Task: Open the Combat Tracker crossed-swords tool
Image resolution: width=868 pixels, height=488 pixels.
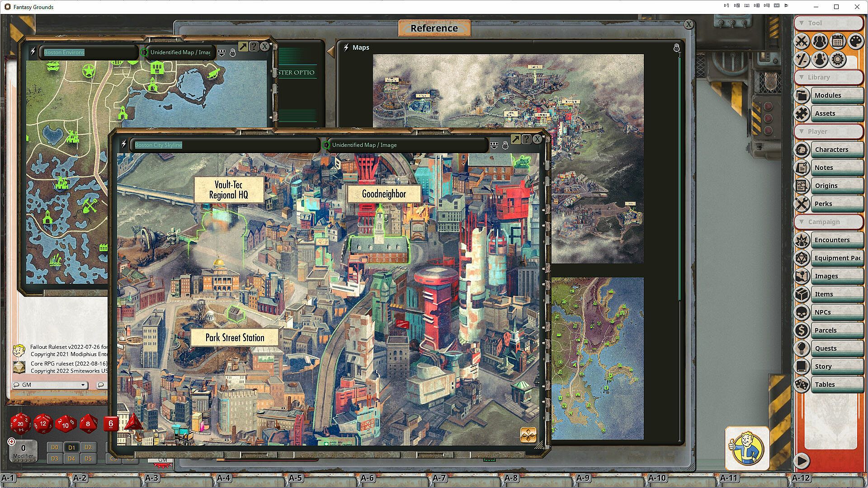Action: 802,42
